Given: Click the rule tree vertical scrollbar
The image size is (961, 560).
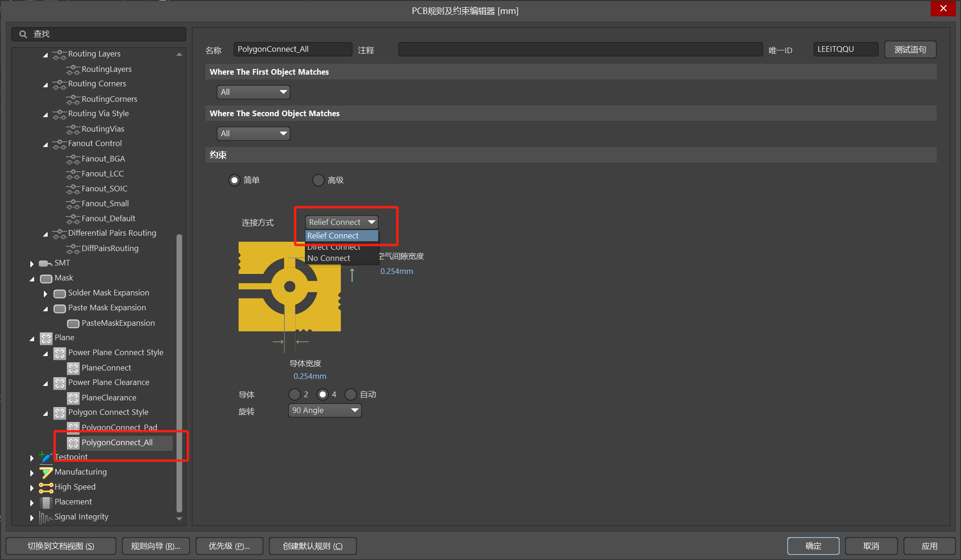Looking at the screenshot, I should coord(179,373).
